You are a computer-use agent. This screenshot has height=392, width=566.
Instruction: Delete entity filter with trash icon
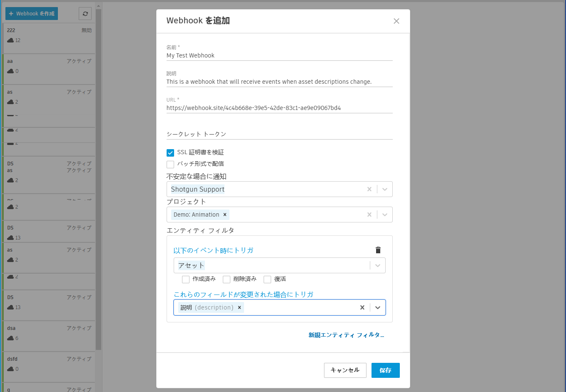click(378, 250)
